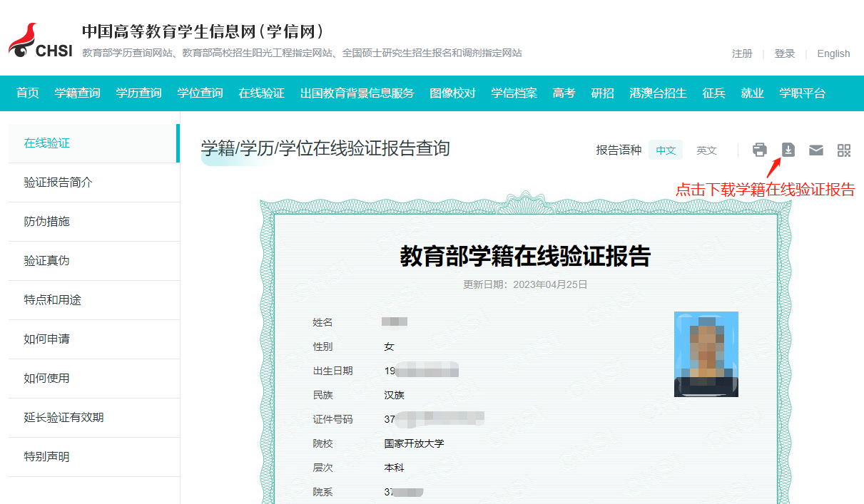This screenshot has height=504, width=864.
Task: Show the report QR code
Action: click(x=844, y=150)
